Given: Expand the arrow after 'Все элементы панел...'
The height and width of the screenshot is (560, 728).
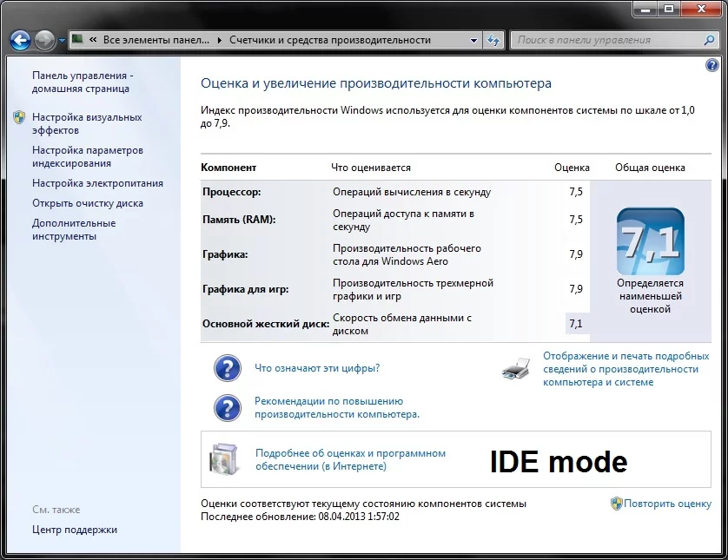Looking at the screenshot, I should (x=219, y=40).
